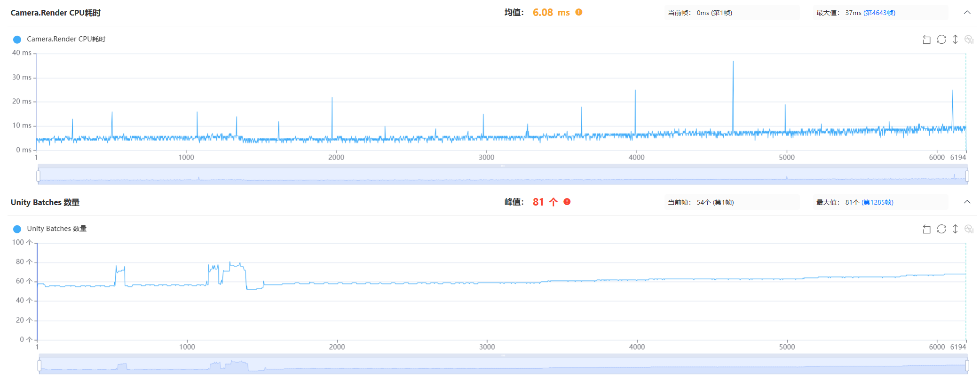Viewport: 980px width, 381px height.
Task: Click zoom-reset icon on Camera.Render chart
Action: [x=926, y=40]
